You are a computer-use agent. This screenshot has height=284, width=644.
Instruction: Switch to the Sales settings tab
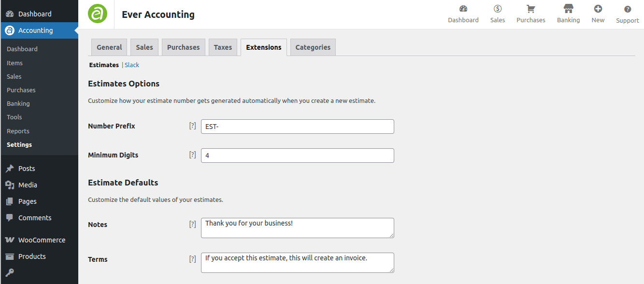tap(144, 47)
